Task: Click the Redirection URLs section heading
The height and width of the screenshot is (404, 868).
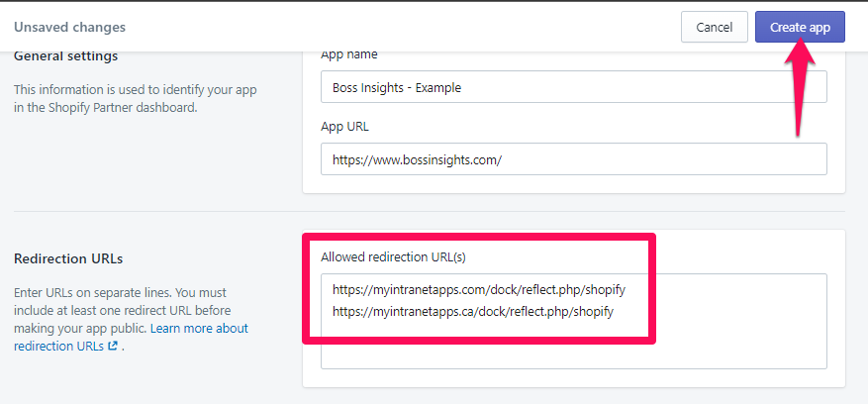Action: [x=68, y=258]
